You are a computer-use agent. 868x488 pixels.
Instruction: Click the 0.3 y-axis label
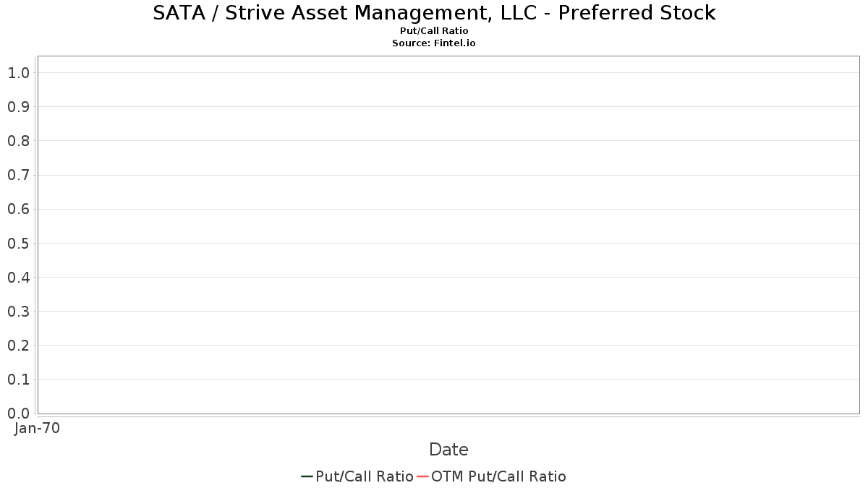(18, 312)
